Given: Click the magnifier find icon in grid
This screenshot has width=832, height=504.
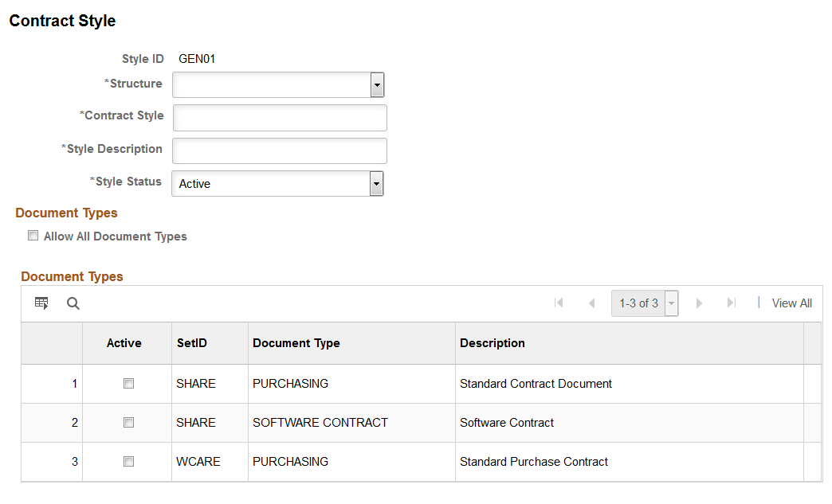Looking at the screenshot, I should point(73,303).
